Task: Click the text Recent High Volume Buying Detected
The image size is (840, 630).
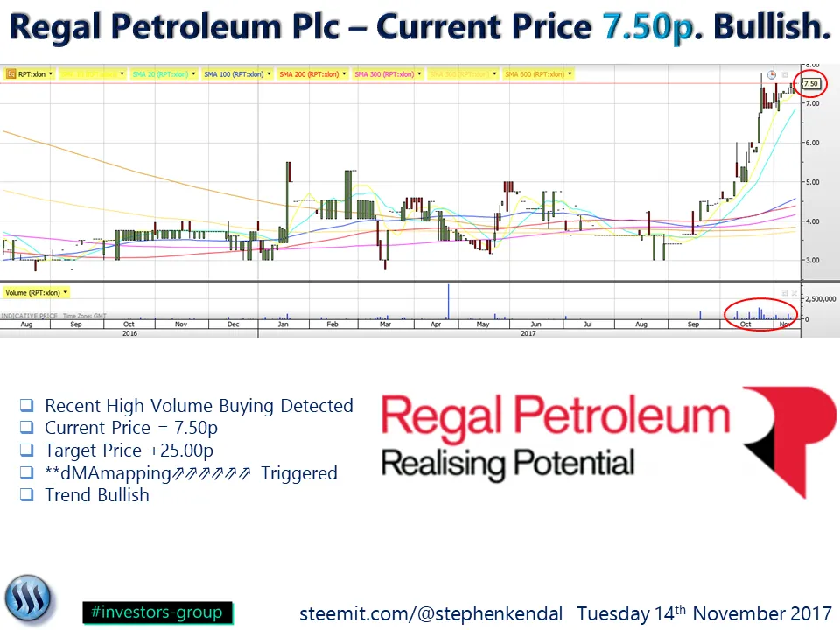Action: (x=199, y=406)
